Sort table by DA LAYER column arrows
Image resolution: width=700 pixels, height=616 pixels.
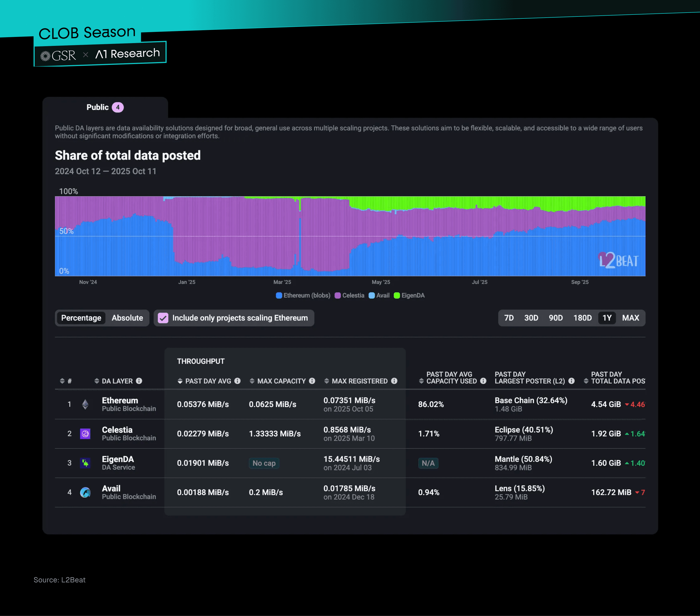[96, 381]
